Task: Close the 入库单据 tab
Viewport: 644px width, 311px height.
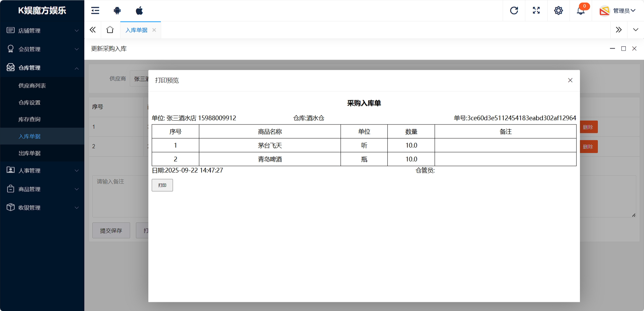Action: [x=154, y=30]
